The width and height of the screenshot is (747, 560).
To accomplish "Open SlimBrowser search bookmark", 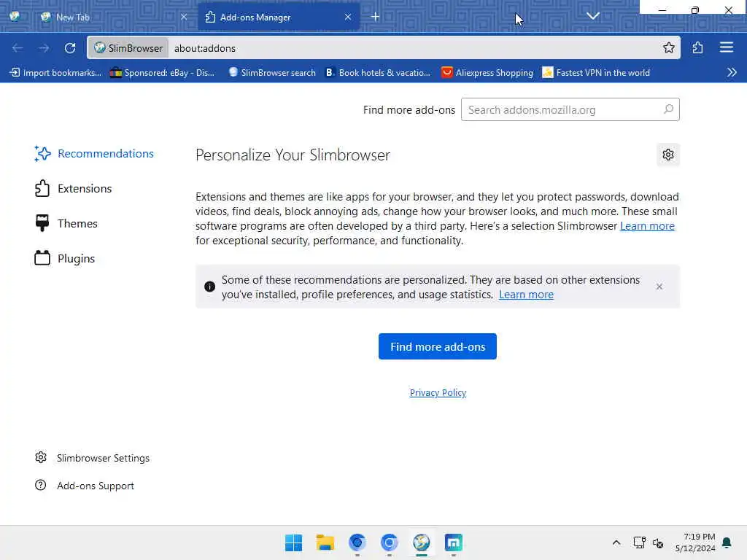I will (x=271, y=72).
